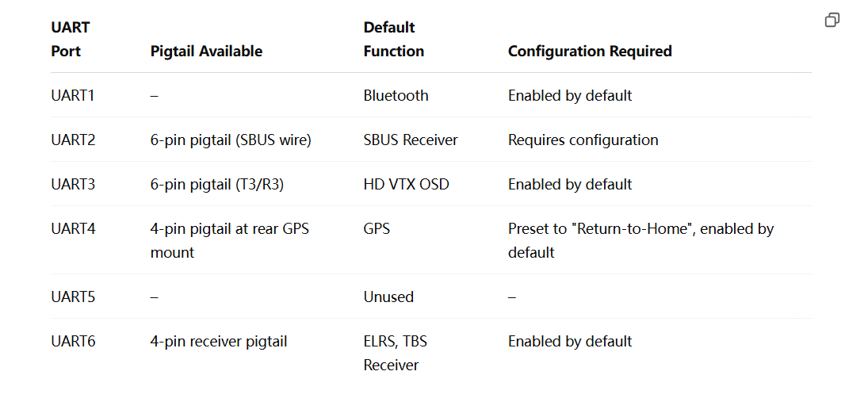Click the 4-pin receiver pigtail cell
The image size is (868, 398).
tap(219, 341)
